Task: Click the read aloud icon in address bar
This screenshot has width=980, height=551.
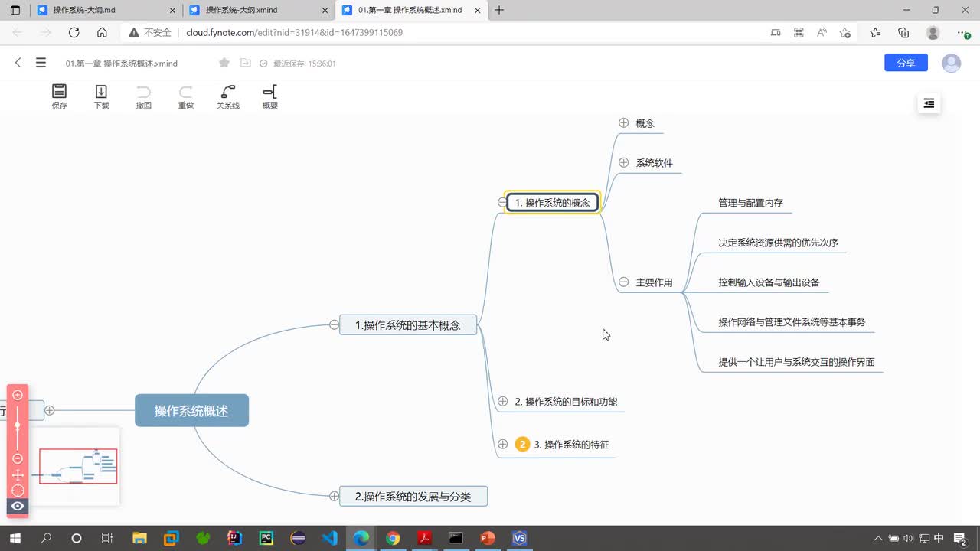Action: [822, 32]
